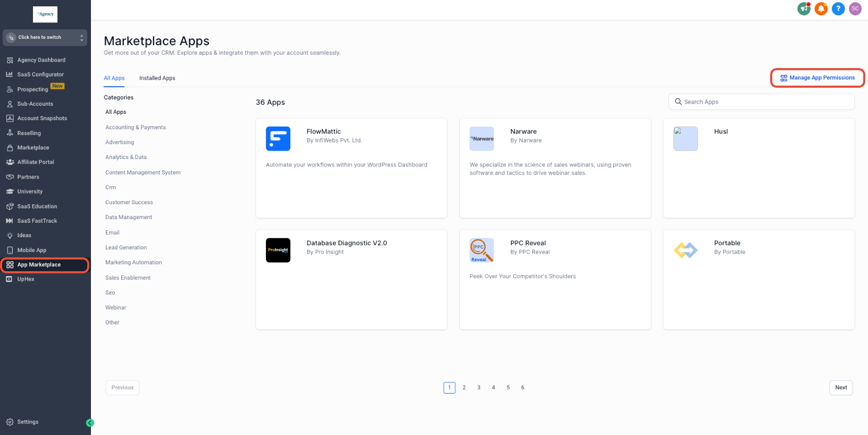Go to page 4

coord(494,388)
